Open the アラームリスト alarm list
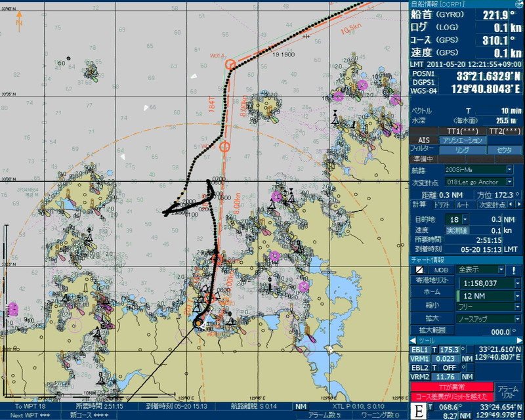 pos(508,392)
